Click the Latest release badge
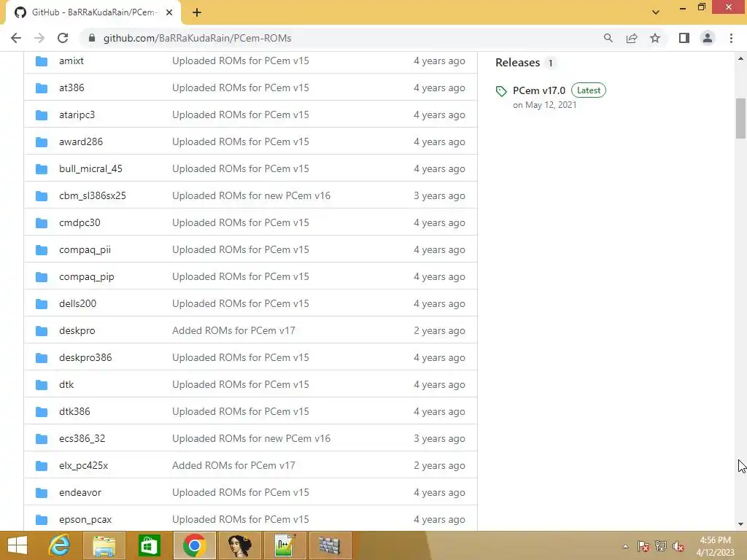Screen dimensions: 747x560 tap(589, 90)
